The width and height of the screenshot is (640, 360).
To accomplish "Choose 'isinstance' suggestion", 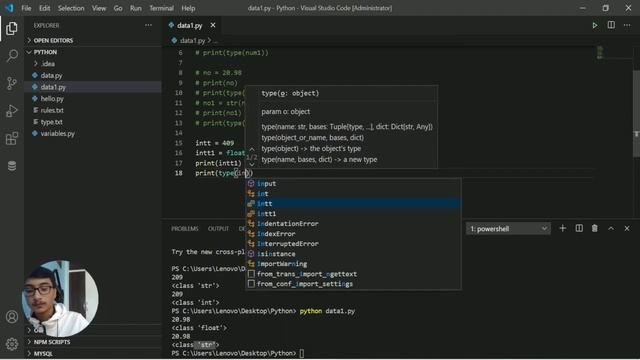I will (353, 254).
